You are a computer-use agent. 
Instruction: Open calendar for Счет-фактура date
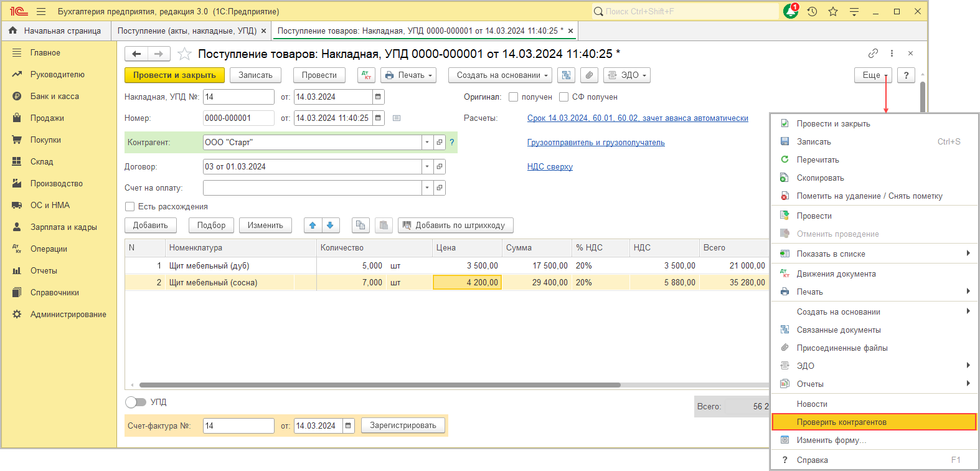pos(349,426)
